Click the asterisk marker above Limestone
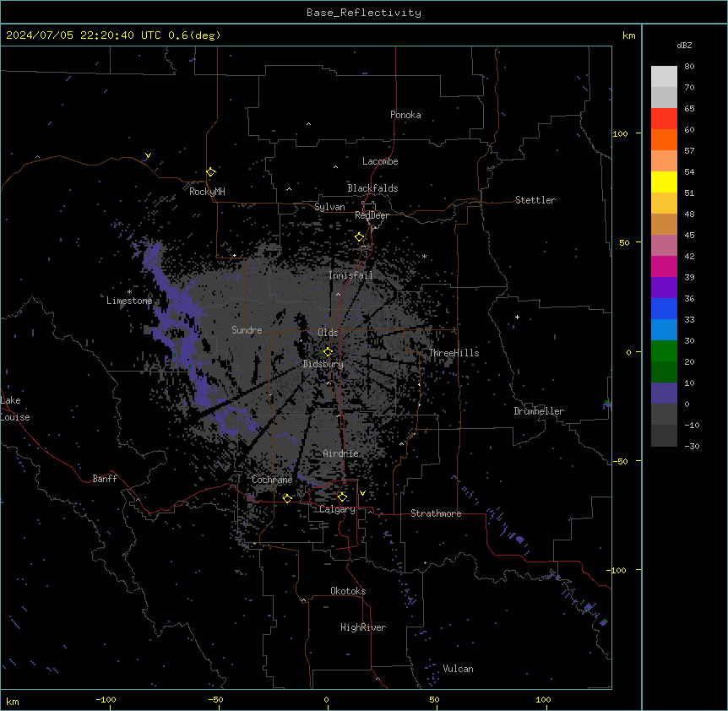Viewport: 728px width, 711px height. click(129, 292)
